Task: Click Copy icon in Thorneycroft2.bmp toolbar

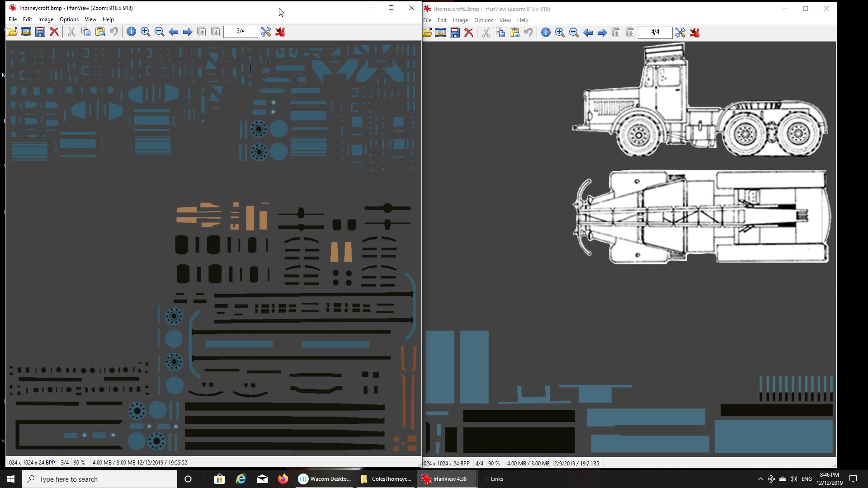Action: point(500,33)
